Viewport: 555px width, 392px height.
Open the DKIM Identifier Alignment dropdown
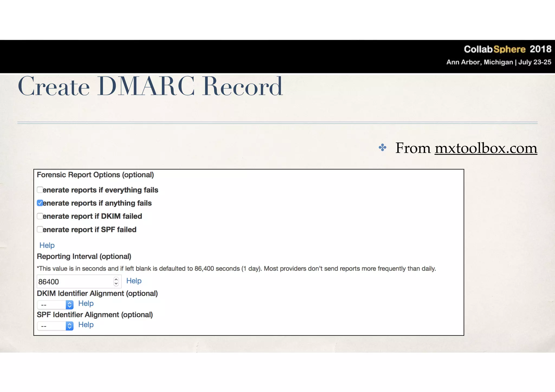pyautogui.click(x=55, y=305)
